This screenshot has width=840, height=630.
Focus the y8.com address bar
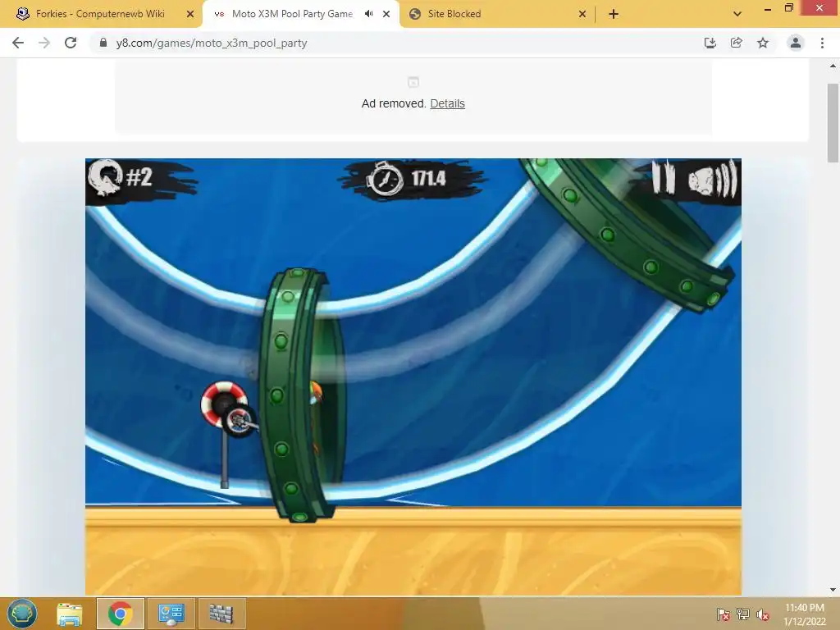point(396,43)
